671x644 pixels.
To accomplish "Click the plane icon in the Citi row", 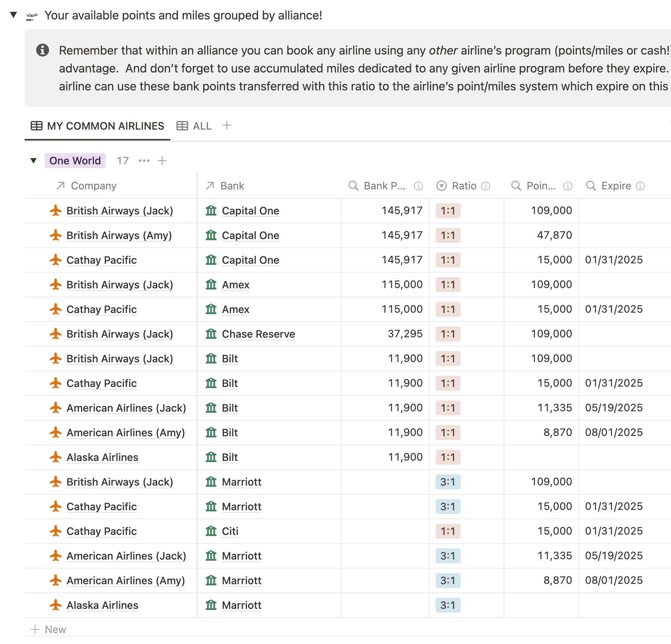I will (56, 531).
